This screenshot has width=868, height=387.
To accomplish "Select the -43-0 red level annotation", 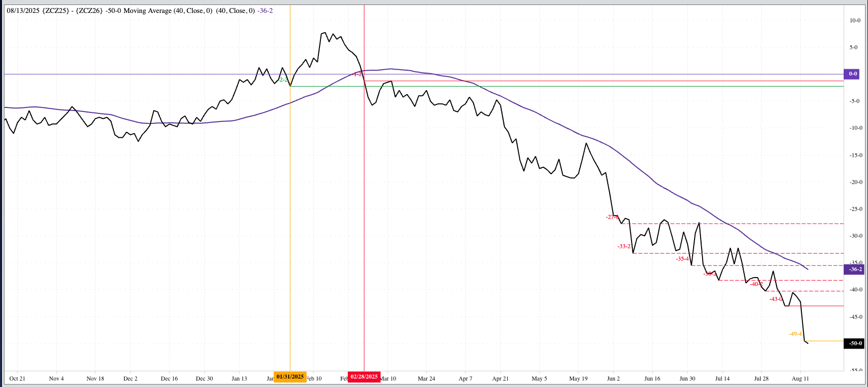I will pos(776,299).
